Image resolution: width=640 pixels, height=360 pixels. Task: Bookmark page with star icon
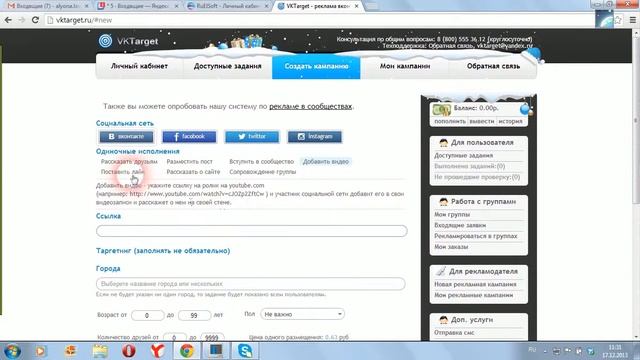618,20
